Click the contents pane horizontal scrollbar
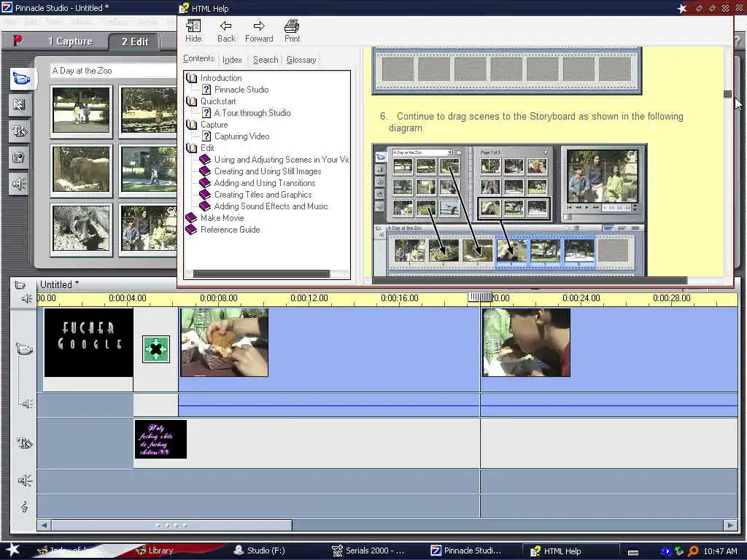Screen dimensions: 747x560 coord(261,274)
